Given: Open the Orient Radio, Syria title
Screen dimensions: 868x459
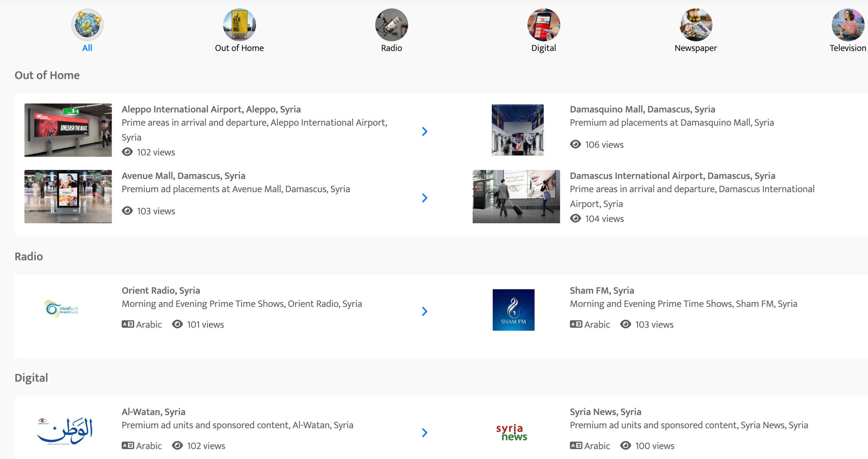Looking at the screenshot, I should [x=161, y=290].
